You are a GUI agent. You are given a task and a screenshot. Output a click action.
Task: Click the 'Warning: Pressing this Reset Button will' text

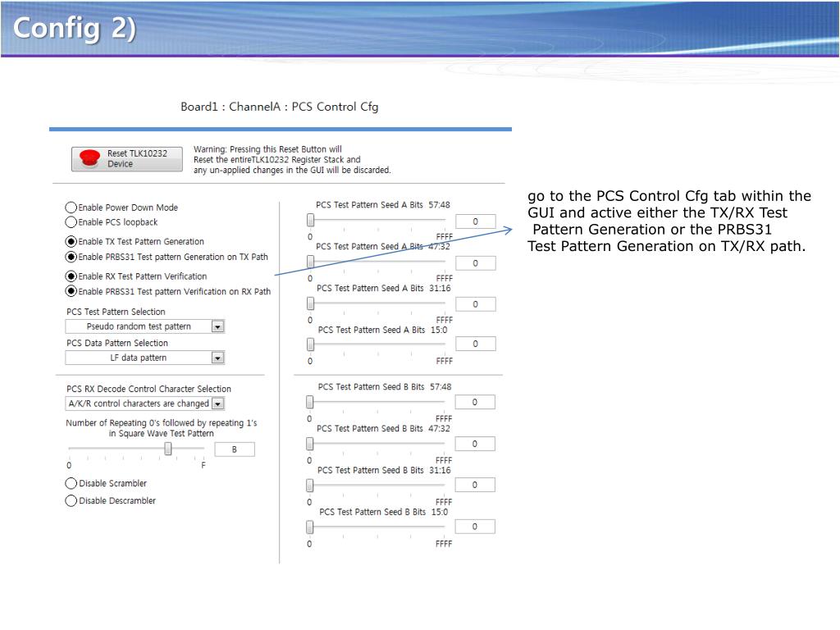268,149
